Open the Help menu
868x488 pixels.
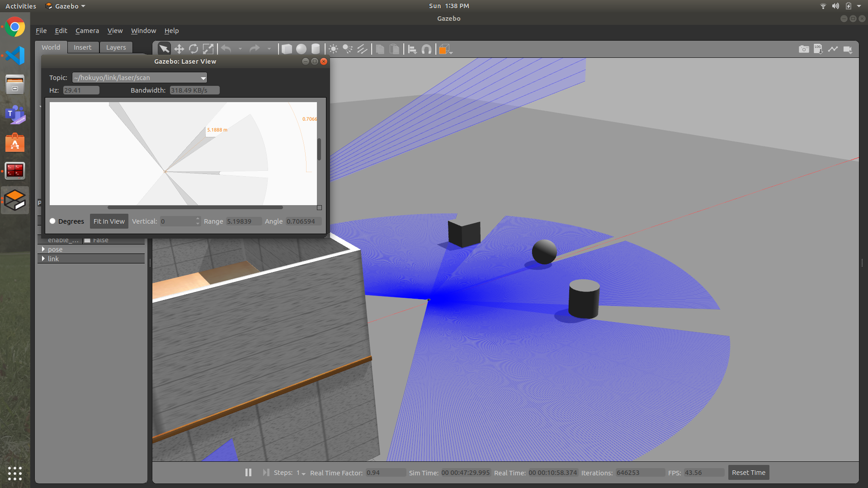point(171,31)
